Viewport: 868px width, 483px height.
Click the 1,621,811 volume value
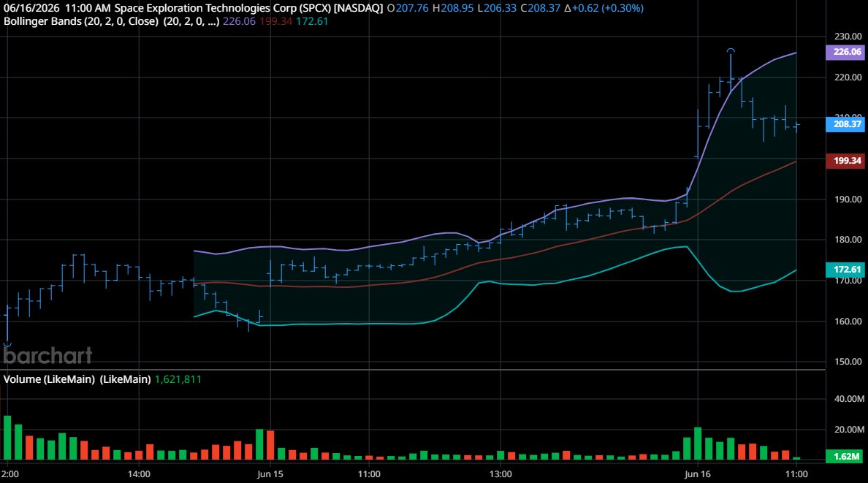click(178, 379)
